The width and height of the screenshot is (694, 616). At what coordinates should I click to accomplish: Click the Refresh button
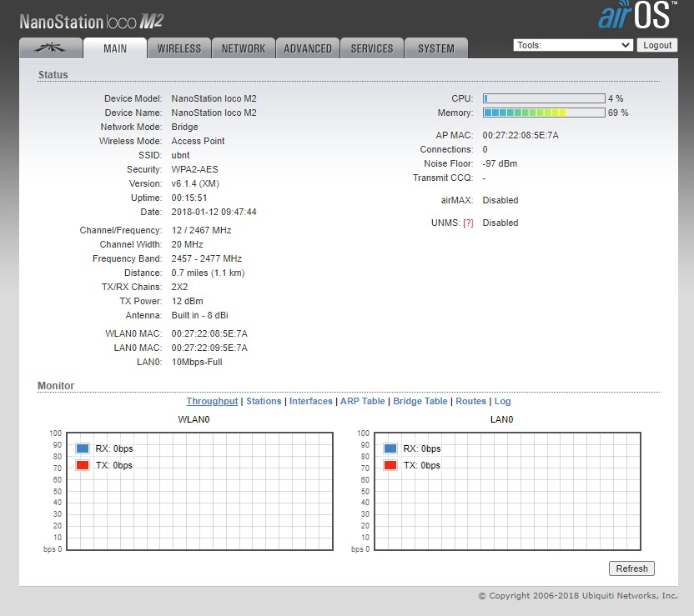tap(631, 568)
